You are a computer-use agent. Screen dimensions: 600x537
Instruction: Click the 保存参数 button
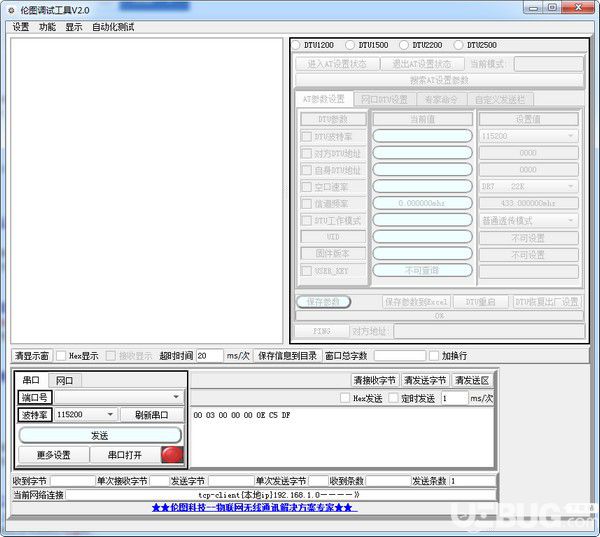click(x=323, y=302)
